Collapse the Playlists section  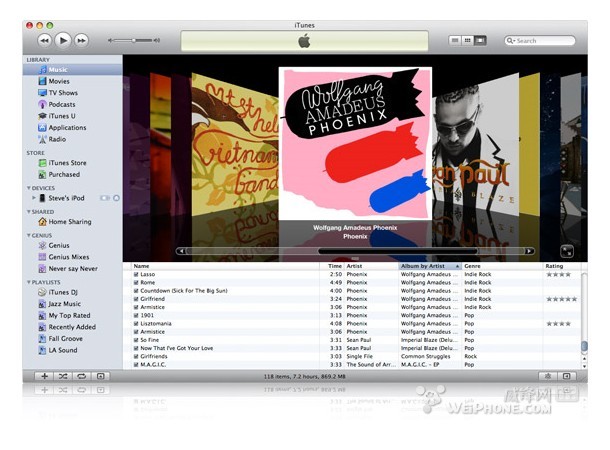28,282
